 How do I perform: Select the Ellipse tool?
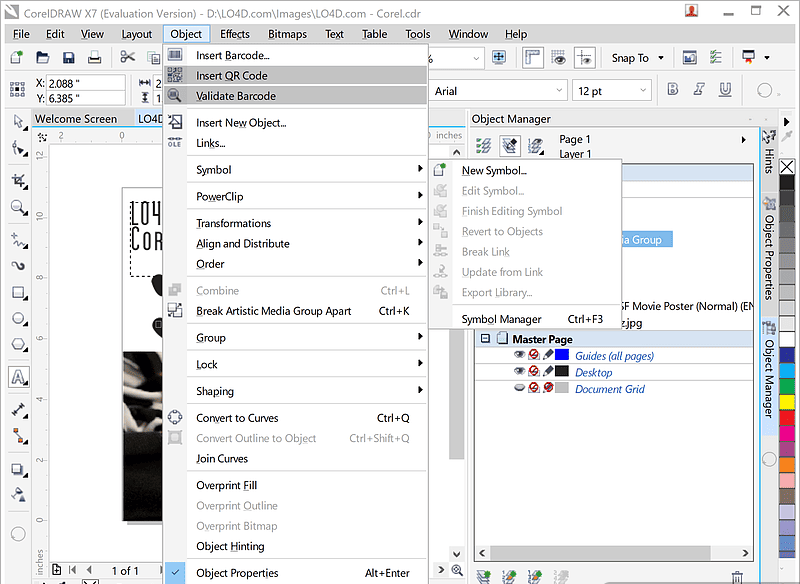coord(19,319)
